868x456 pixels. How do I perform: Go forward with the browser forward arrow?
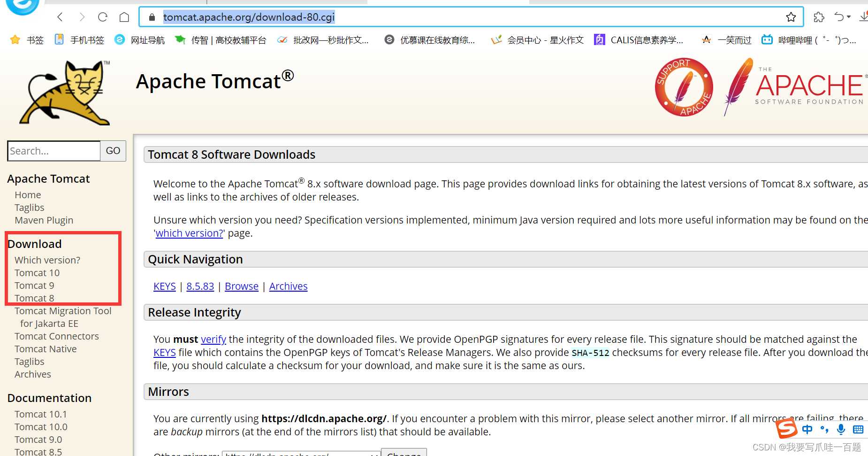click(x=82, y=17)
